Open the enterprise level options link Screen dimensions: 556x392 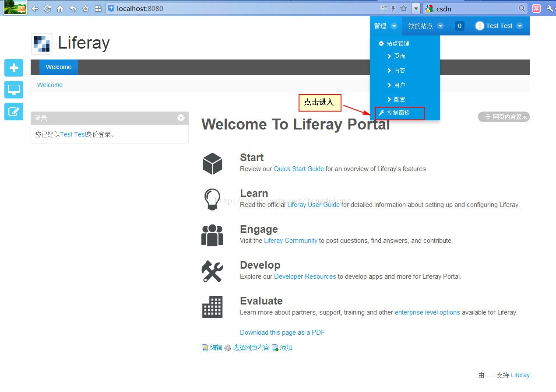pyautogui.click(x=427, y=312)
